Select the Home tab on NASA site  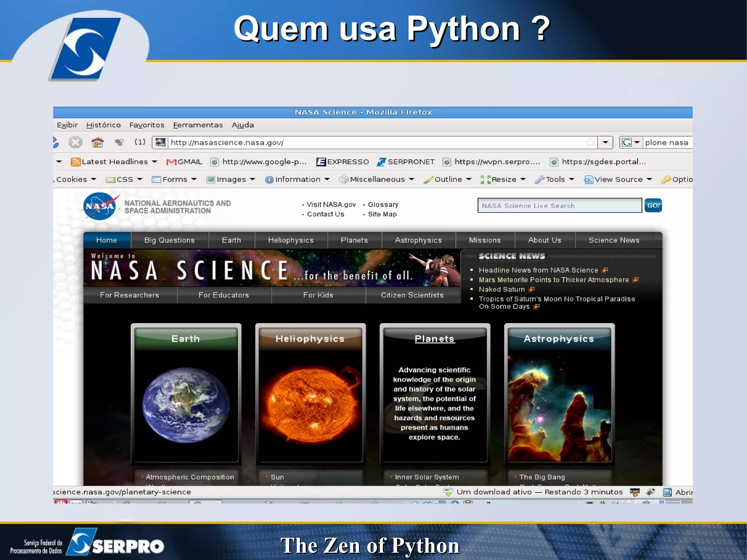pyautogui.click(x=107, y=240)
